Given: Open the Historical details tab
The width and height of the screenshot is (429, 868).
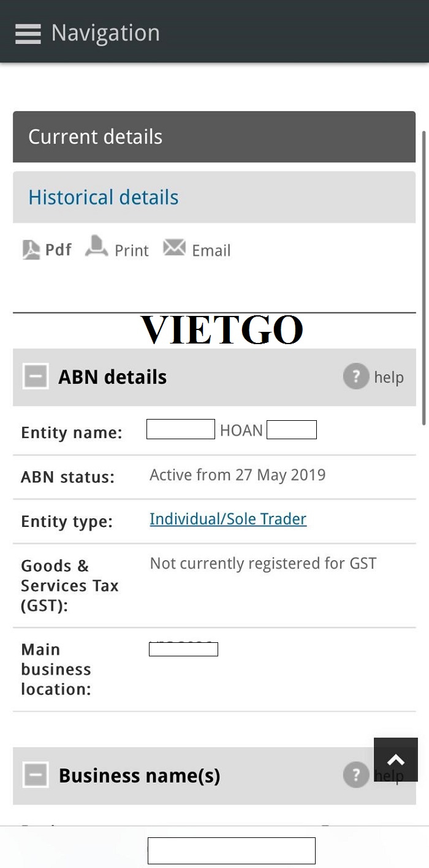Looking at the screenshot, I should coord(103,198).
